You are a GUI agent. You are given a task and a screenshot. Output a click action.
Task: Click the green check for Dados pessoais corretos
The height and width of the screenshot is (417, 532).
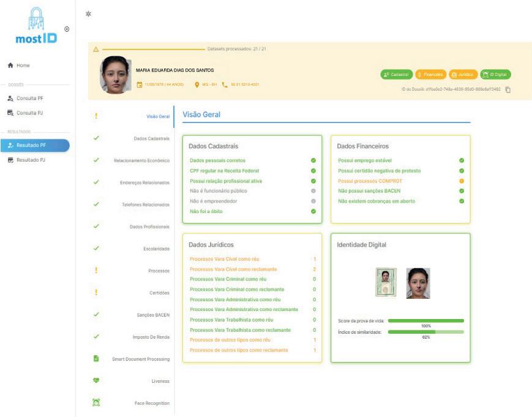click(x=313, y=160)
